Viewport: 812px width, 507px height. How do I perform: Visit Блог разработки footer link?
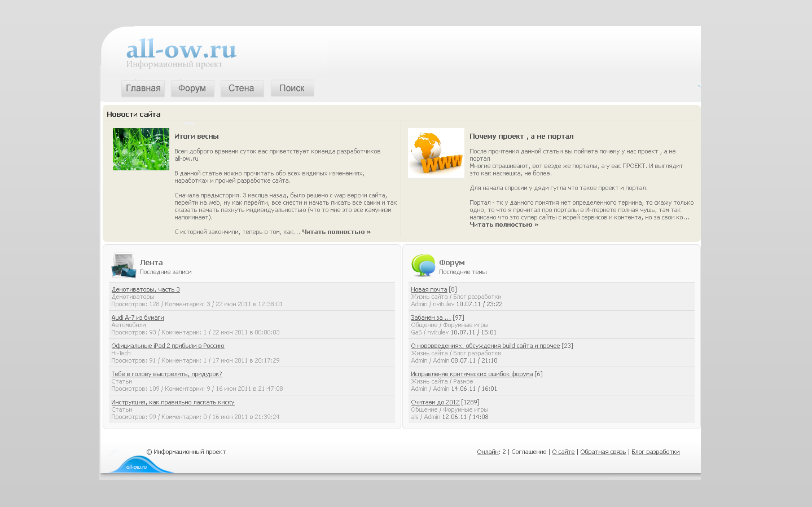point(655,452)
